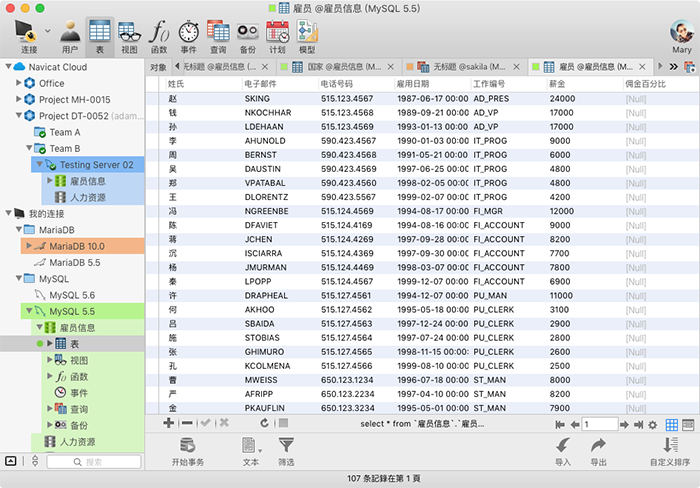
Task: Open the User (用户) toolbar icon
Action: 70,37
